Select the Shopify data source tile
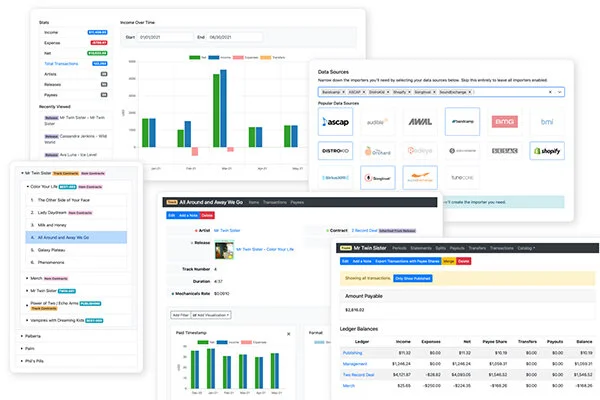 coord(547,151)
